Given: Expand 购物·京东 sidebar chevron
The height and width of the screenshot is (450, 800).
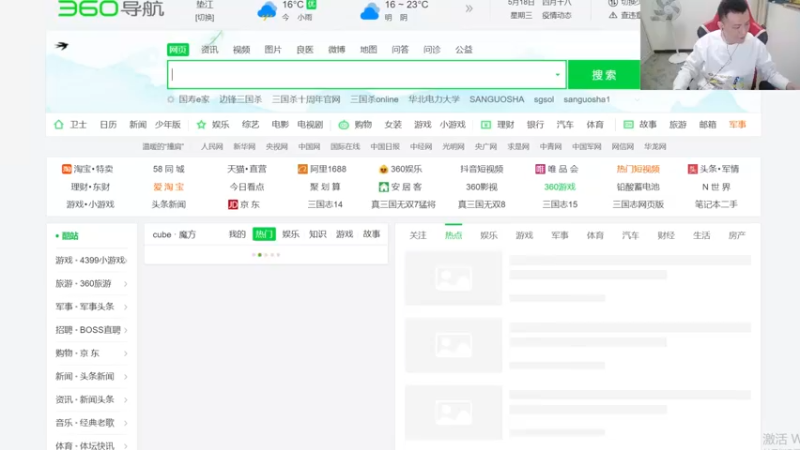Looking at the screenshot, I should [x=126, y=353].
